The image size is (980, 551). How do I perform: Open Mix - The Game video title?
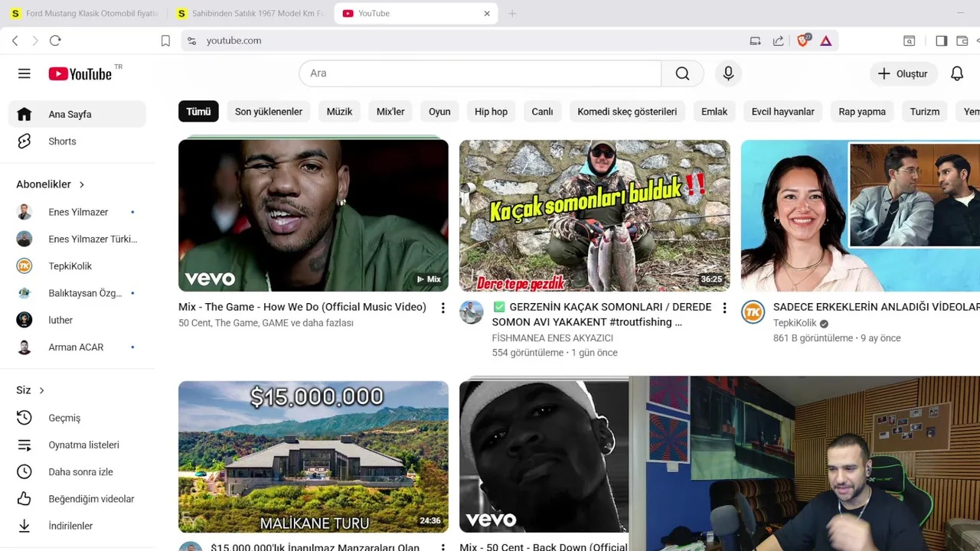tap(302, 307)
